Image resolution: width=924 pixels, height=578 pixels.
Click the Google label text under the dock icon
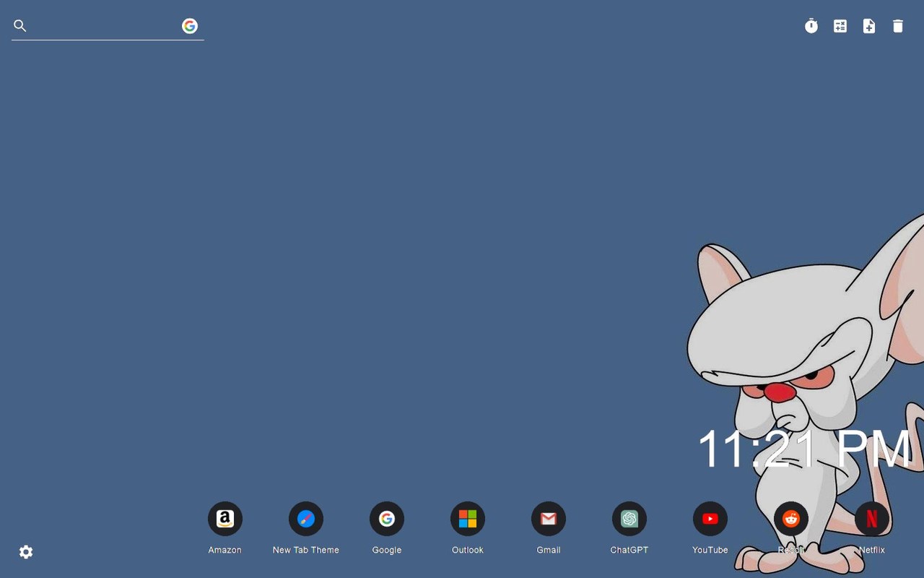pyautogui.click(x=387, y=550)
